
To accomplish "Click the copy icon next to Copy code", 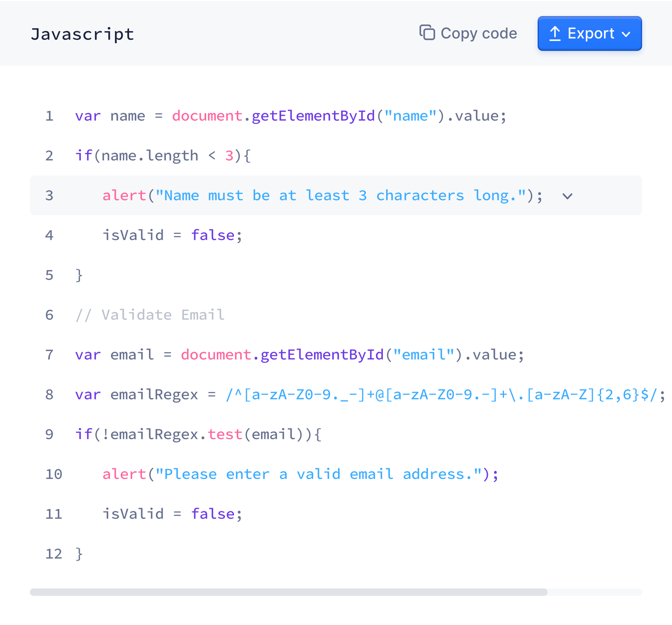I will pyautogui.click(x=427, y=33).
